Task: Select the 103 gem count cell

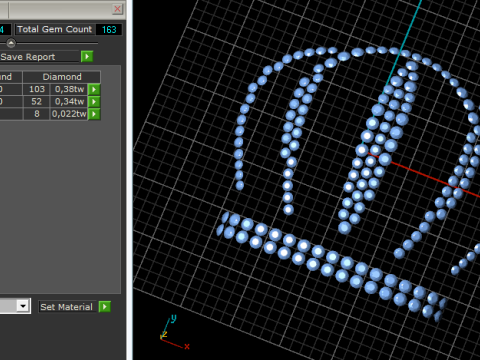Action: [x=37, y=89]
